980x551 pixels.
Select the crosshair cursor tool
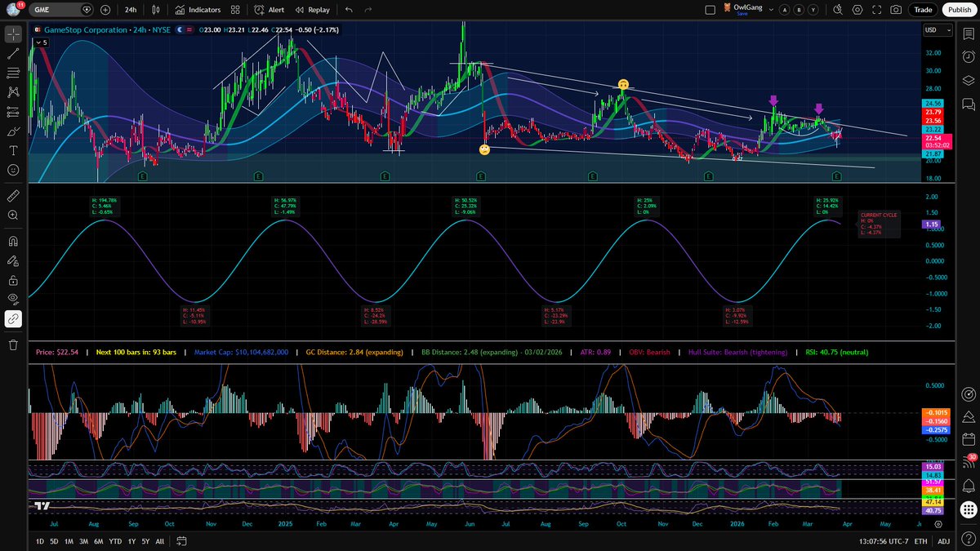click(13, 34)
